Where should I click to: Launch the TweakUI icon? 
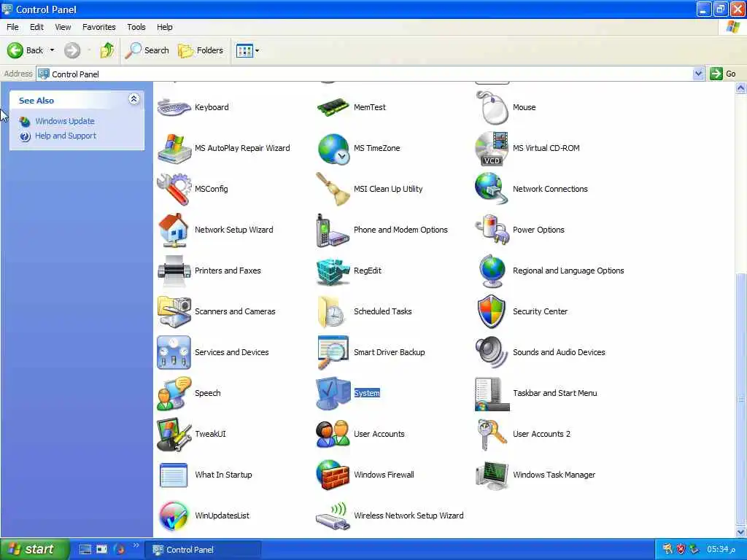coord(174,435)
